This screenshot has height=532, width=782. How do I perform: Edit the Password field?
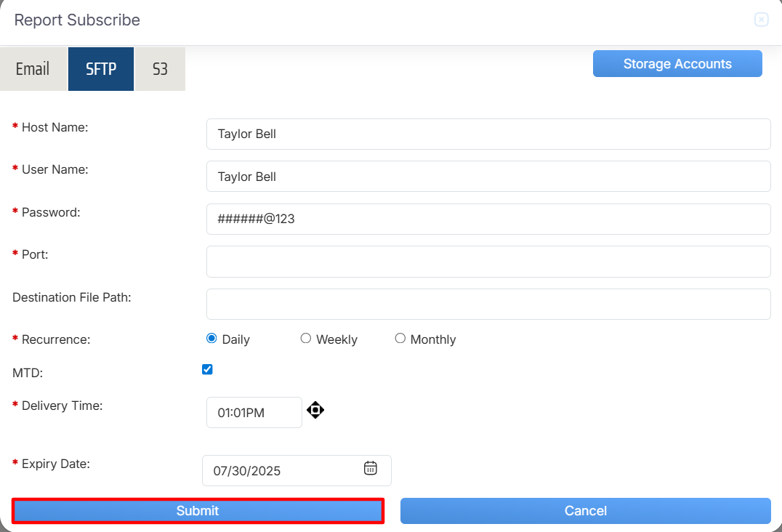click(488, 219)
